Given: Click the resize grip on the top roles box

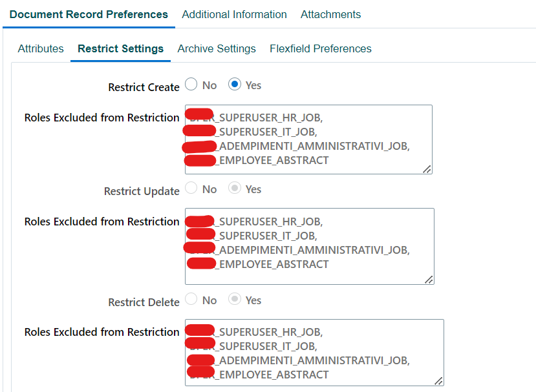Looking at the screenshot, I should click(428, 169).
